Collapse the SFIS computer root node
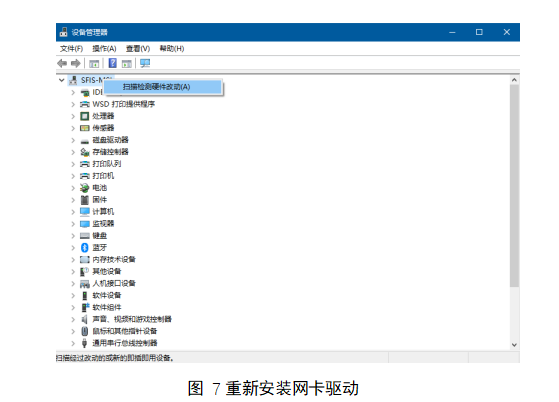The image size is (559, 402). tap(62, 80)
